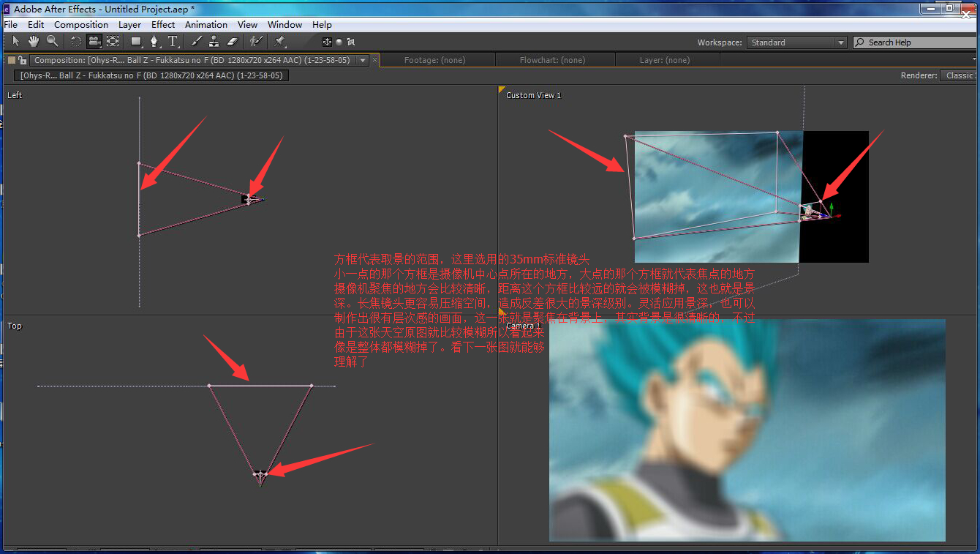The height and width of the screenshot is (554, 980).
Task: Open the Edit menu
Action: 36,24
